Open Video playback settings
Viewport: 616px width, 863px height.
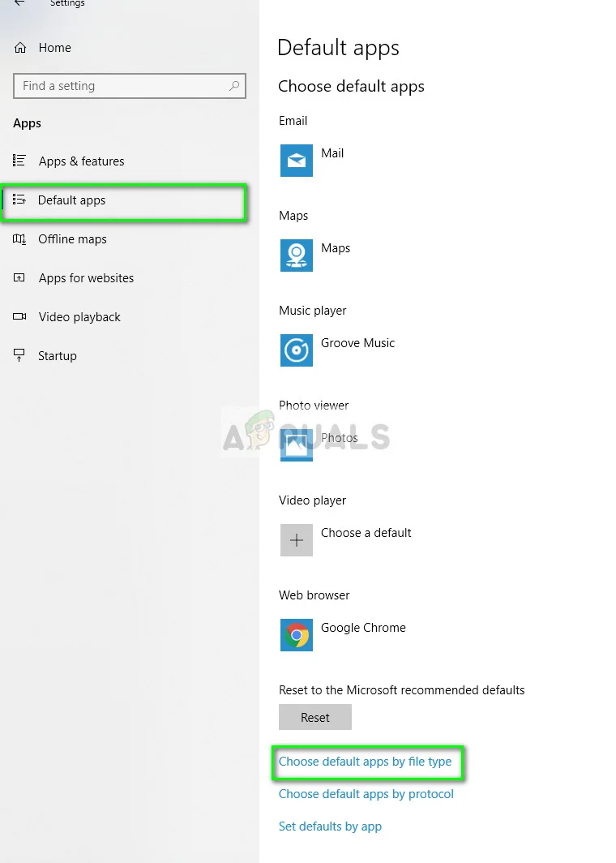coord(79,317)
